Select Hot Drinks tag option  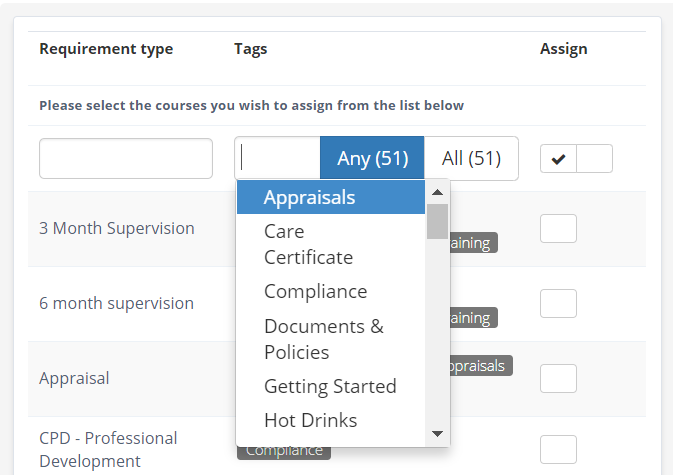point(310,420)
